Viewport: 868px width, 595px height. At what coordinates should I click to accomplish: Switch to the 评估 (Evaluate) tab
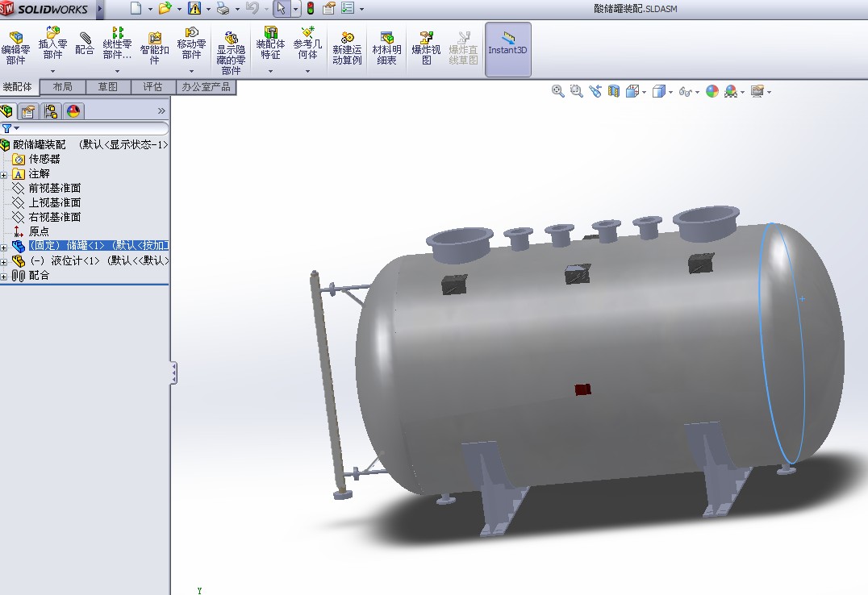click(x=152, y=87)
